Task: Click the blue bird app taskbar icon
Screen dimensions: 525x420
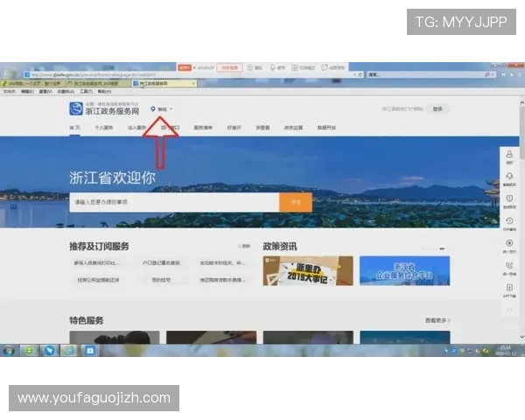Action: click(49, 351)
